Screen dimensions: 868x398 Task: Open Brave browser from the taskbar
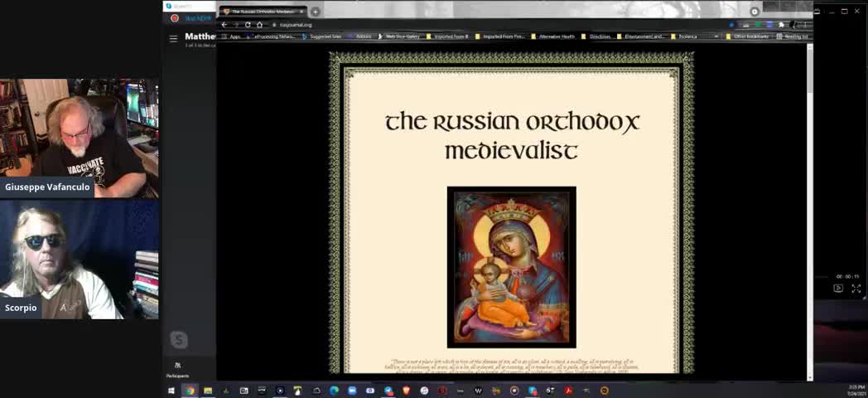[407, 391]
